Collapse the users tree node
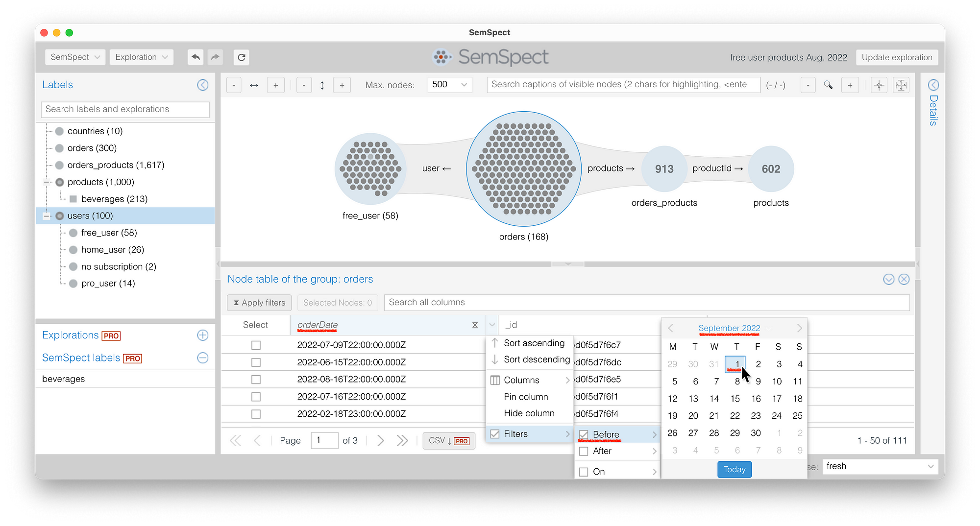980x526 pixels. coord(47,216)
